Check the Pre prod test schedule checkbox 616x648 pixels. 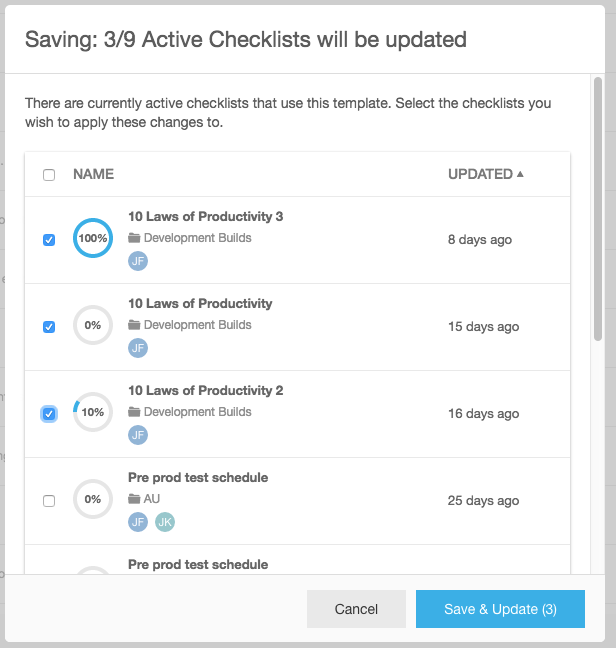click(49, 500)
